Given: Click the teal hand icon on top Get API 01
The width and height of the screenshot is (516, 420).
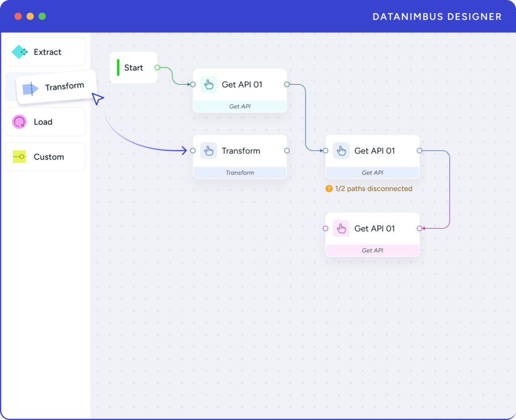Looking at the screenshot, I should point(209,85).
